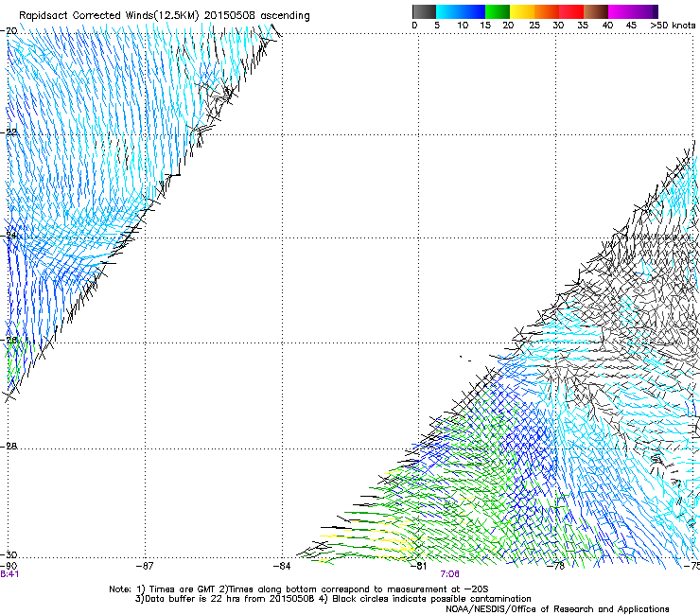This screenshot has width=700, height=615.
Task: Click the '-28' latitude label on left axis
Action: coord(9,446)
